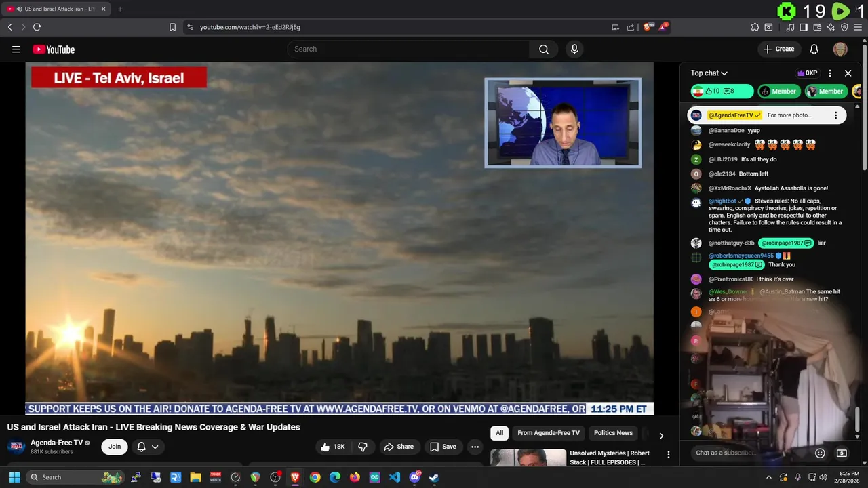Mute tab via speaker icon in tab
Image resolution: width=868 pixels, height=488 pixels.
[18, 9]
